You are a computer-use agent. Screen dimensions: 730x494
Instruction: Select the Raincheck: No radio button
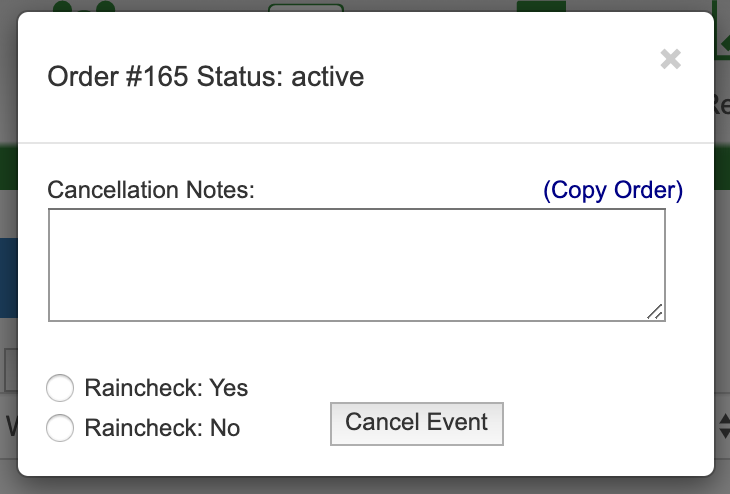pos(60,427)
